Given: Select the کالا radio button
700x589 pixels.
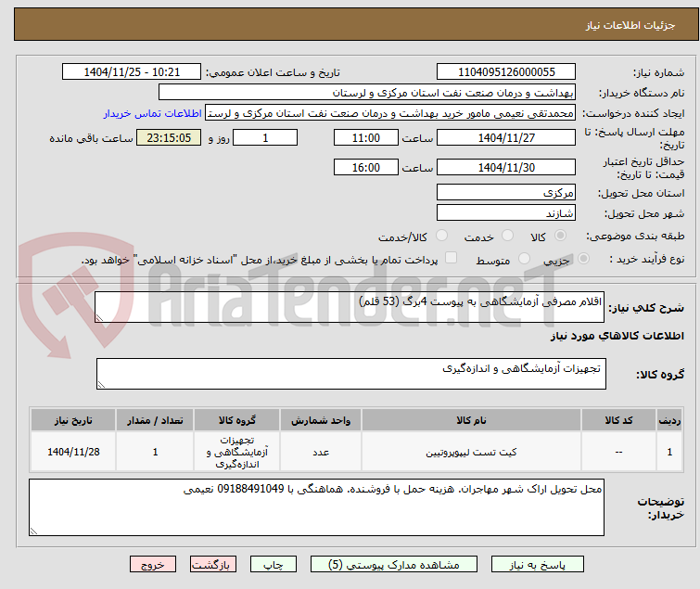Looking at the screenshot, I should point(561,235).
